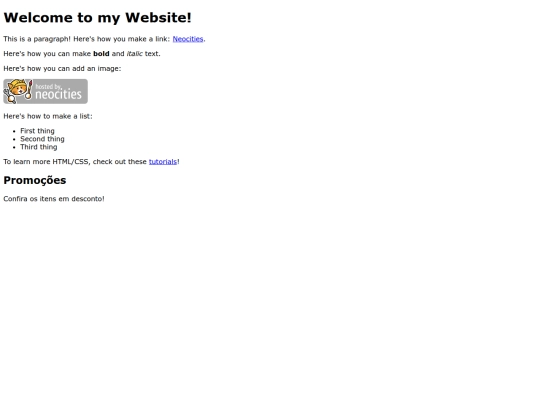
Task: Click the hosted by neocities badge image
Action: 45,91
